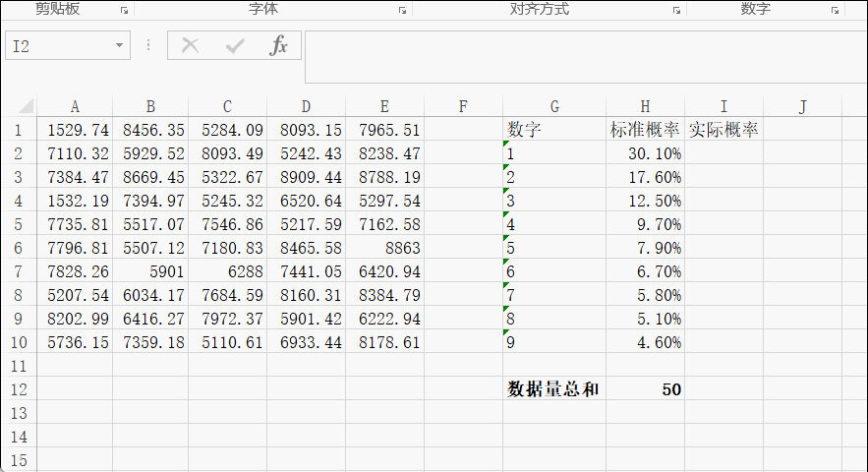Screen dimensions: 868x472
Task: Click cell containing 7546.86
Action: tap(227, 224)
